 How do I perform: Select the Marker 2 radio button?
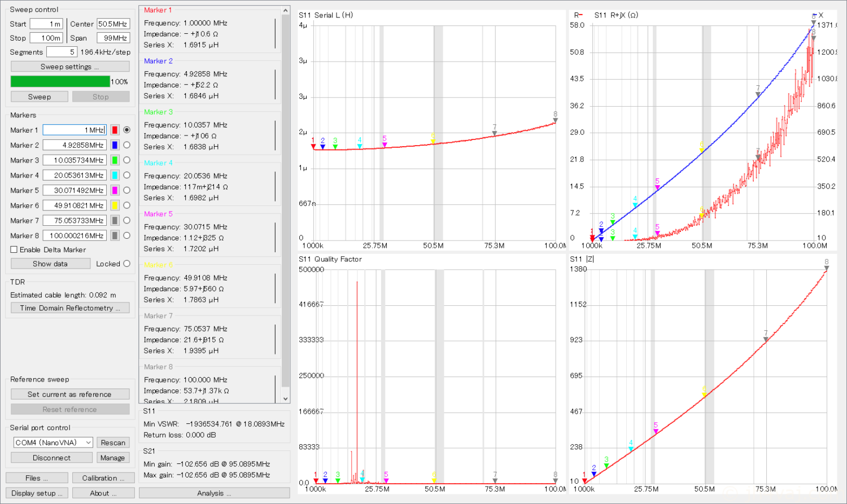(126, 145)
